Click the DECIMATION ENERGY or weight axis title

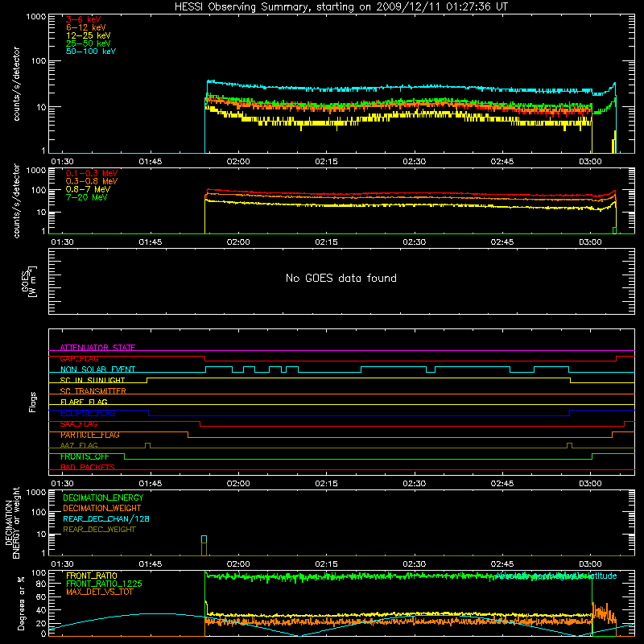(x=12, y=522)
